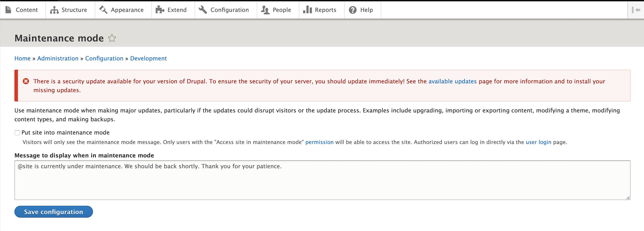Add Maintenance mode to shortcuts via star
This screenshot has height=231, width=644.
point(112,38)
